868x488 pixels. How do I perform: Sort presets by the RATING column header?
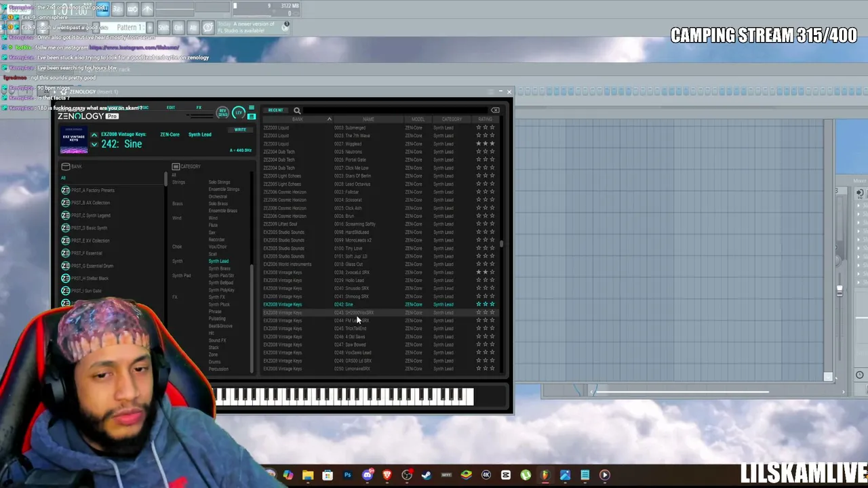tap(485, 119)
